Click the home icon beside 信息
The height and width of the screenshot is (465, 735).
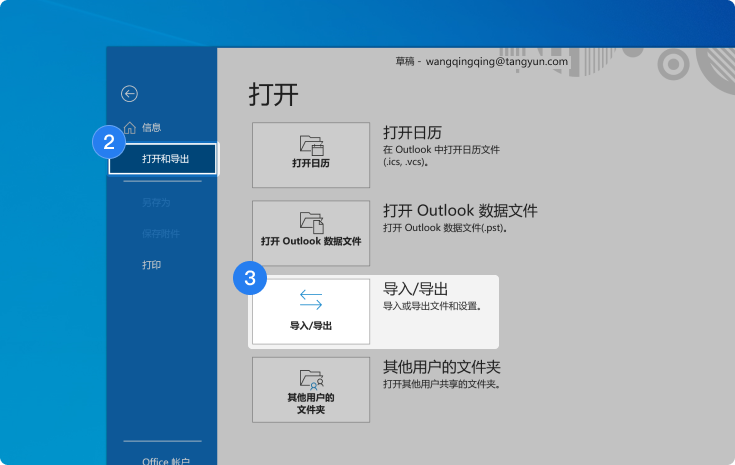130,128
